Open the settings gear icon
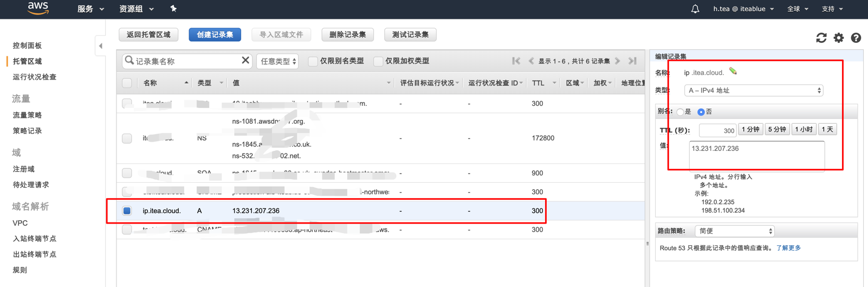The height and width of the screenshot is (287, 868). point(839,38)
